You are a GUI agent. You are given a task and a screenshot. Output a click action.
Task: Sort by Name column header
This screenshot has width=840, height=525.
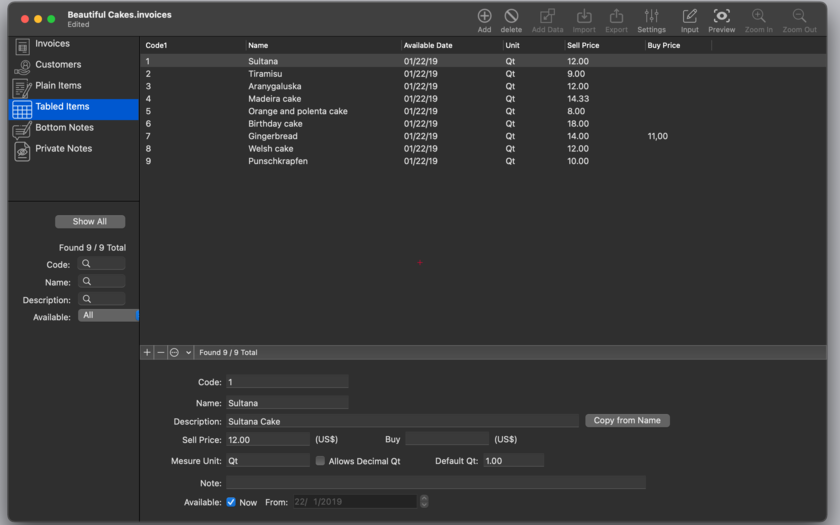tap(323, 46)
